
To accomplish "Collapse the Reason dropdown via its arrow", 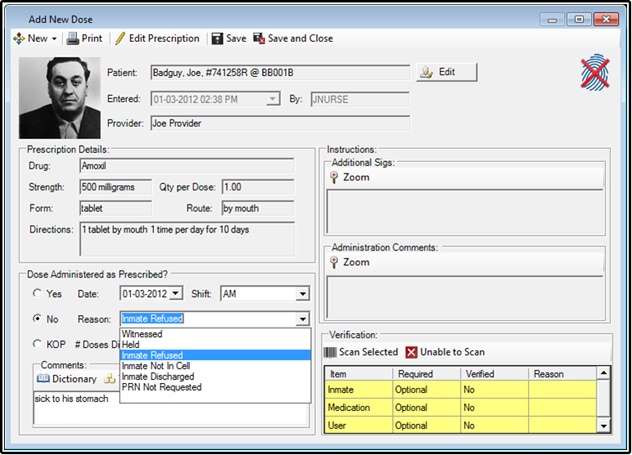I will (x=301, y=319).
